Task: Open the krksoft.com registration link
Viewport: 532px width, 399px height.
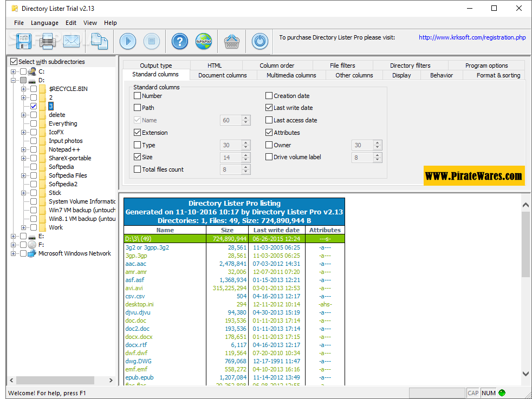Action: (x=472, y=38)
